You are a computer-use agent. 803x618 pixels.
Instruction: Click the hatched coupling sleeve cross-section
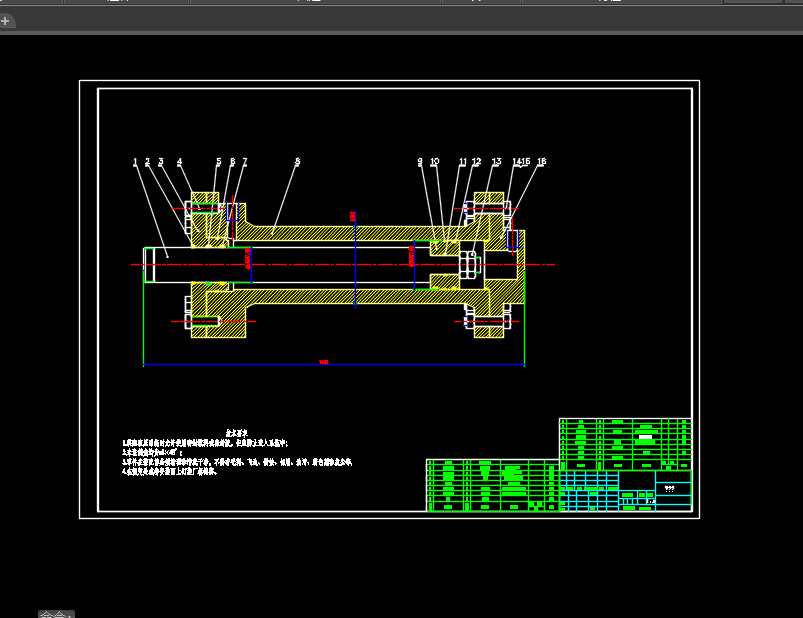(300, 232)
